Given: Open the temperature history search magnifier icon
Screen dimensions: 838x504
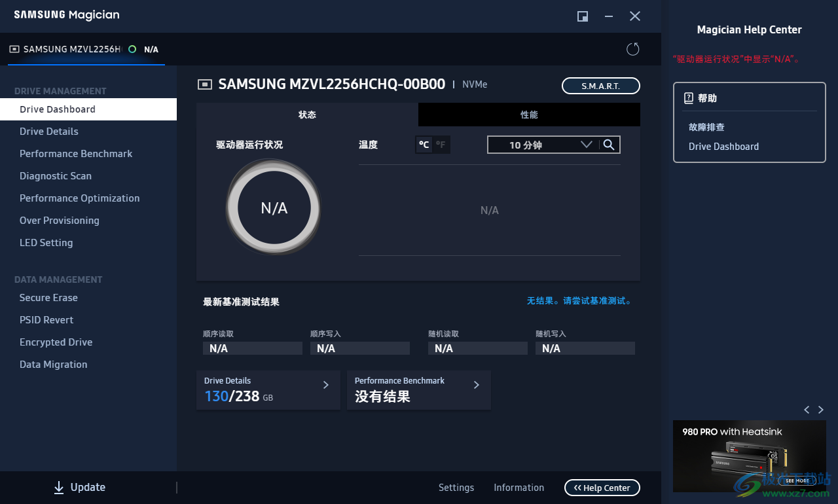Looking at the screenshot, I should click(x=610, y=144).
